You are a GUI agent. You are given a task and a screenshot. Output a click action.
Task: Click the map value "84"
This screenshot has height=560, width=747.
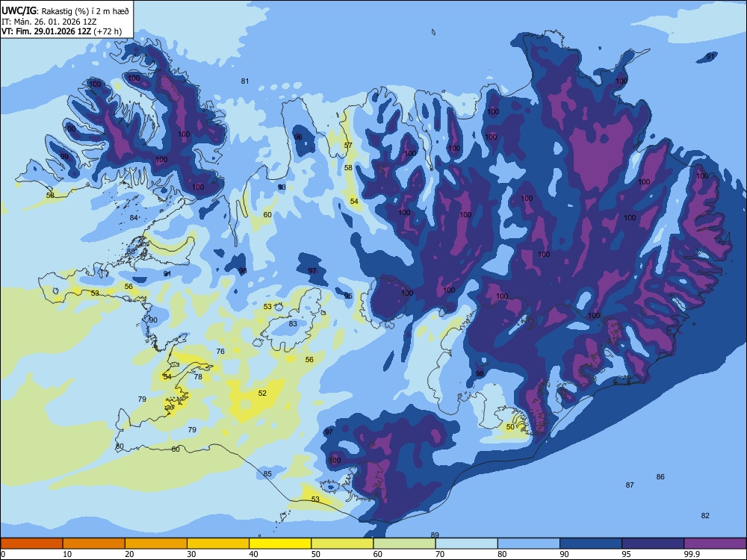coord(134,217)
